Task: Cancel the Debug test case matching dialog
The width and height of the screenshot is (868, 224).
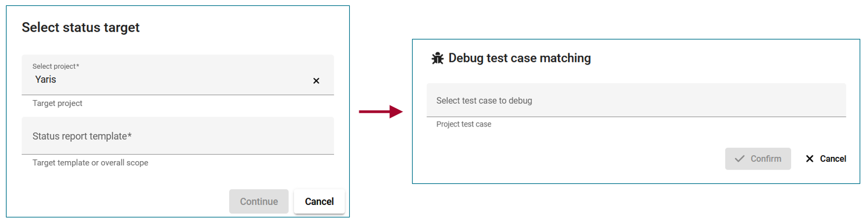Action: [826, 159]
